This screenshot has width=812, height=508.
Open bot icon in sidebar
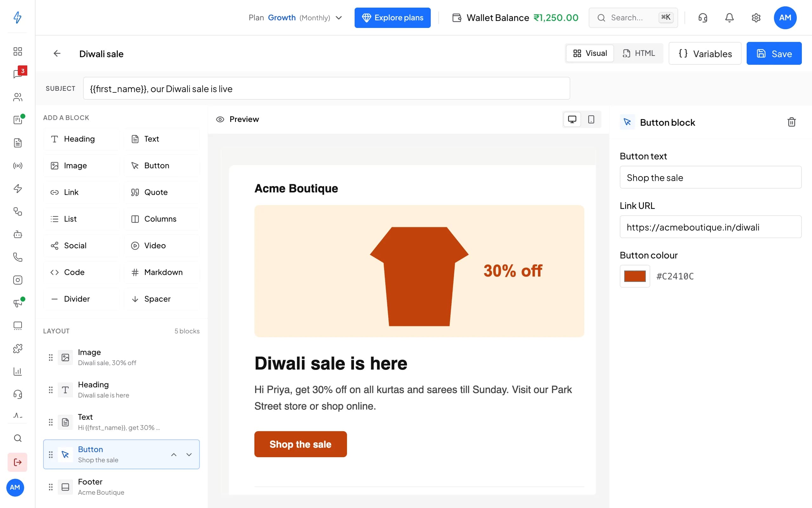pyautogui.click(x=18, y=234)
